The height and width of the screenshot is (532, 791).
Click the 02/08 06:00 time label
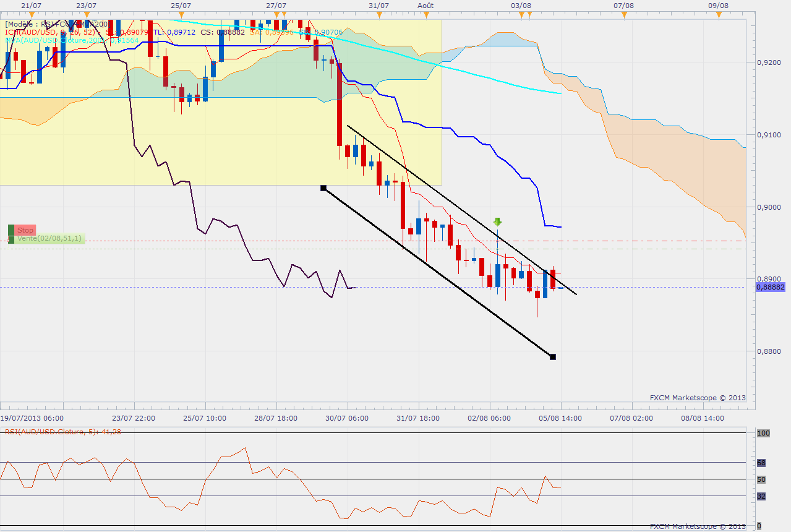tap(490, 418)
